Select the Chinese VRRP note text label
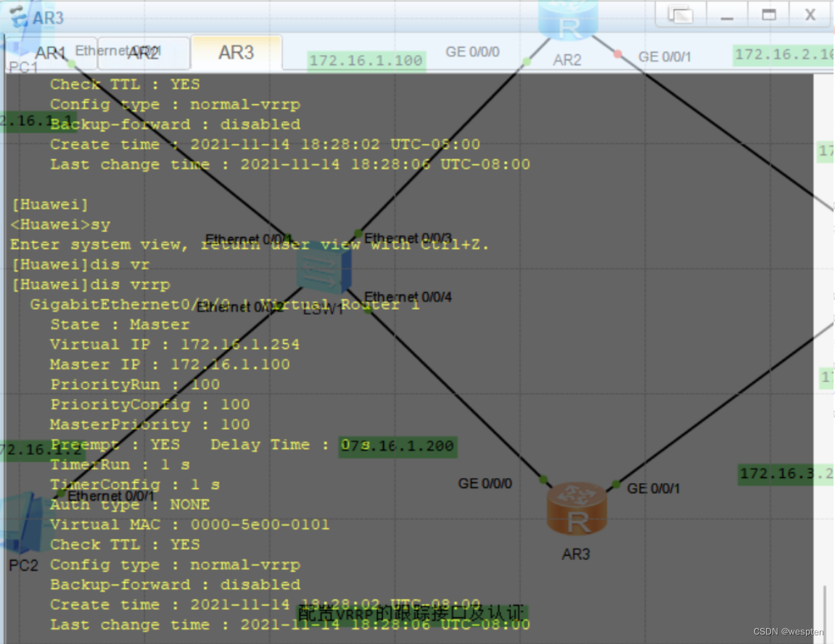The height and width of the screenshot is (644, 835). click(x=411, y=613)
